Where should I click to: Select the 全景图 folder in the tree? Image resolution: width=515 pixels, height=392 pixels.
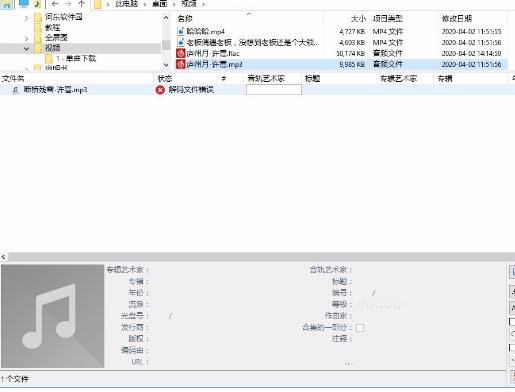[x=56, y=38]
